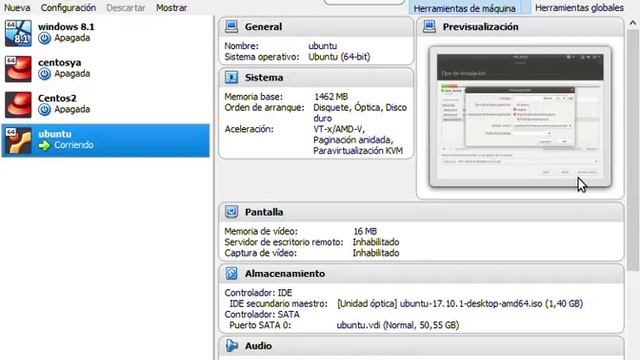This screenshot has width=640, height=360.
Task: Click the vertical scrollbar of details pane
Action: tap(633, 150)
